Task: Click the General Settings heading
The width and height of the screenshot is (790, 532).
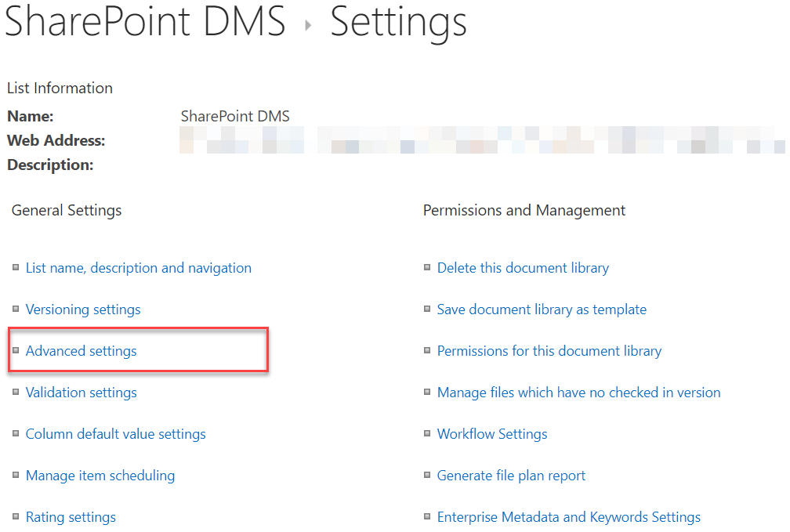Action: (67, 211)
